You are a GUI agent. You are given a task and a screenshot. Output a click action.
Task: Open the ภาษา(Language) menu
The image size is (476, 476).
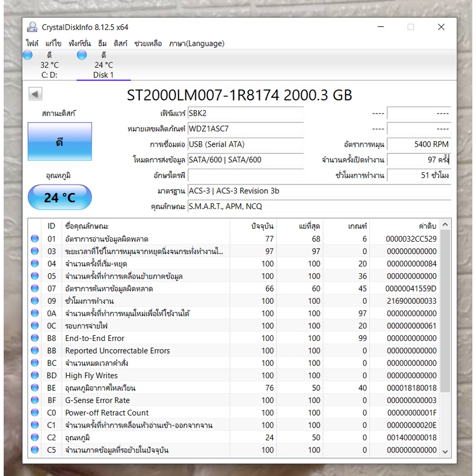tap(196, 44)
